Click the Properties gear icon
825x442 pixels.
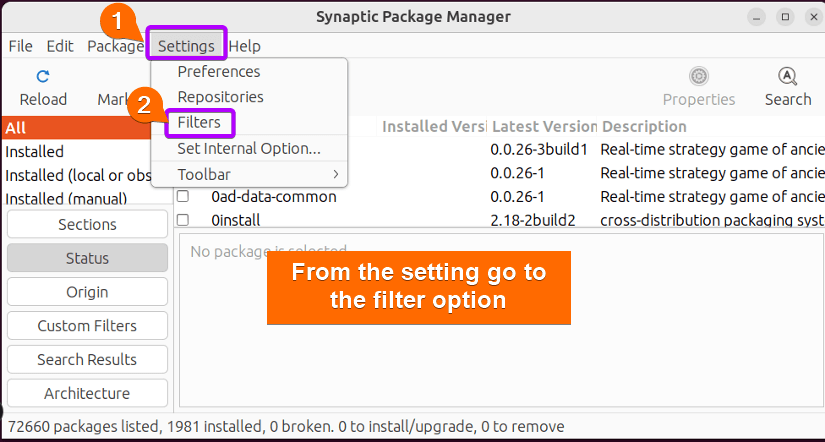(x=699, y=77)
